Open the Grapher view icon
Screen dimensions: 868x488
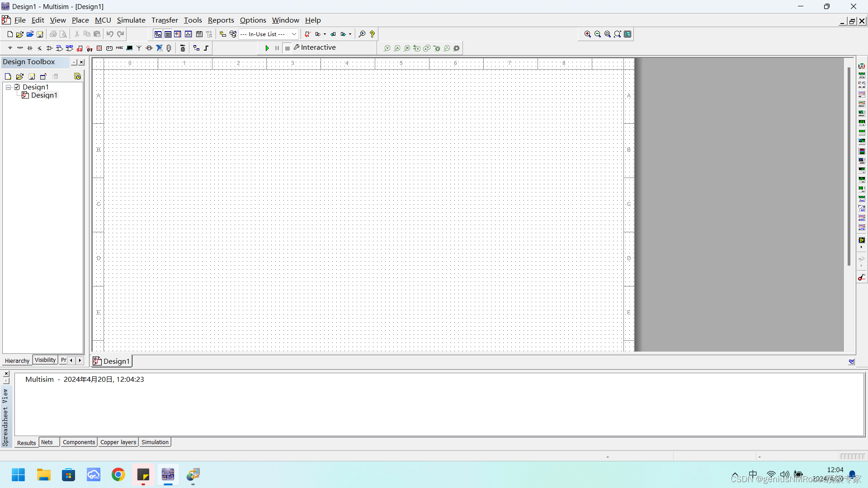(189, 34)
